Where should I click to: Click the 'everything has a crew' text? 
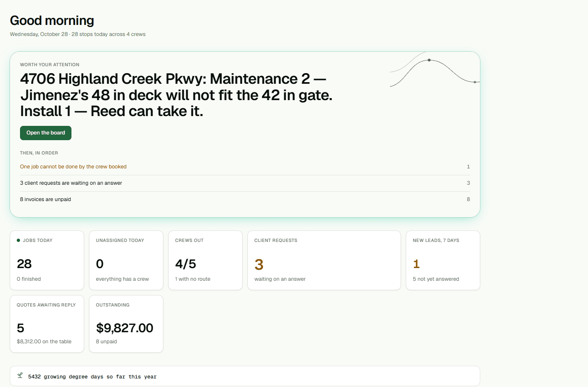[122, 279]
